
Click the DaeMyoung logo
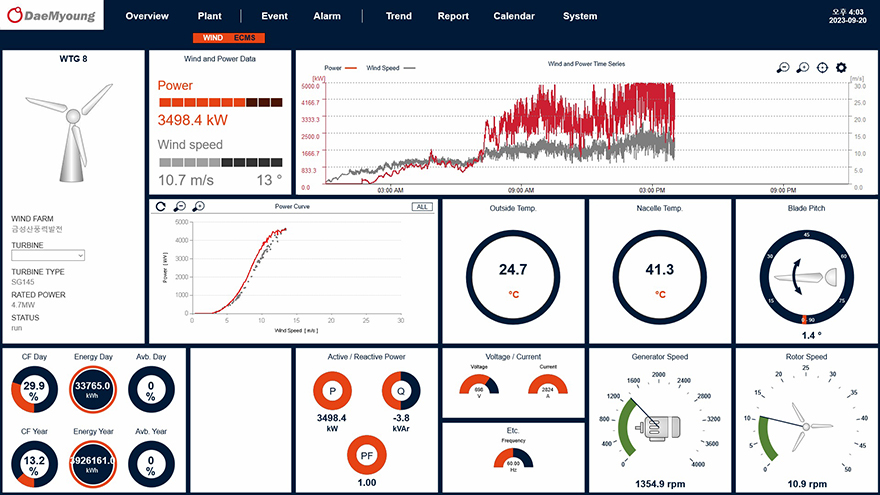point(51,15)
